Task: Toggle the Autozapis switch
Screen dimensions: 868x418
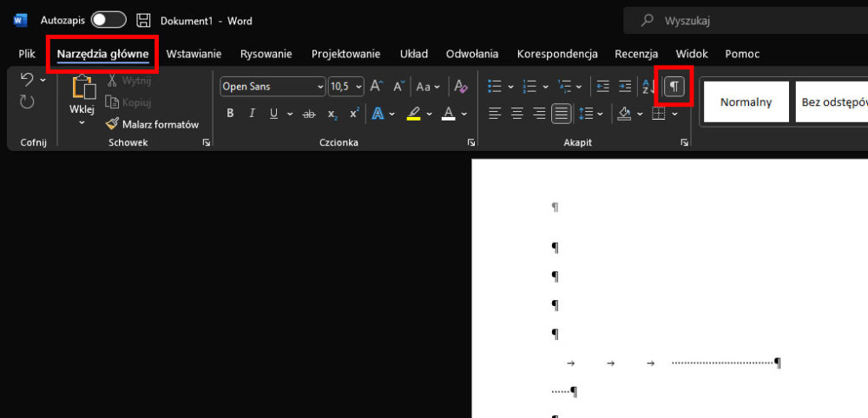Action: click(108, 21)
